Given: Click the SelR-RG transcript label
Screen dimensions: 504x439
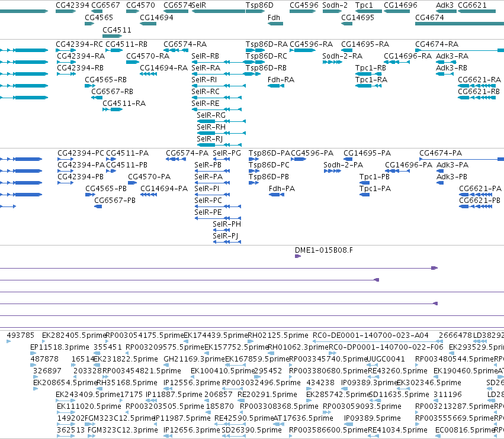Looking at the screenshot, I should [211, 115].
